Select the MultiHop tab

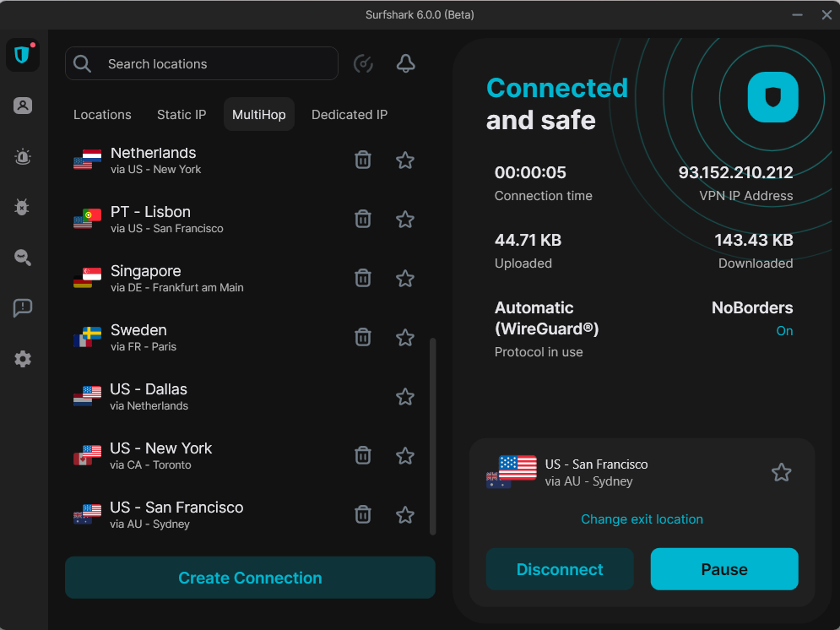pos(258,115)
